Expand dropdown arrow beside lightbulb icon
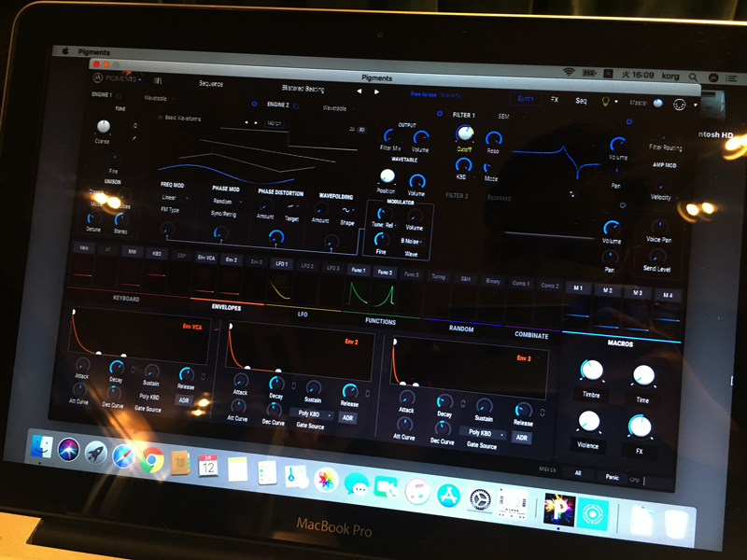The height and width of the screenshot is (560, 747). pos(616,102)
